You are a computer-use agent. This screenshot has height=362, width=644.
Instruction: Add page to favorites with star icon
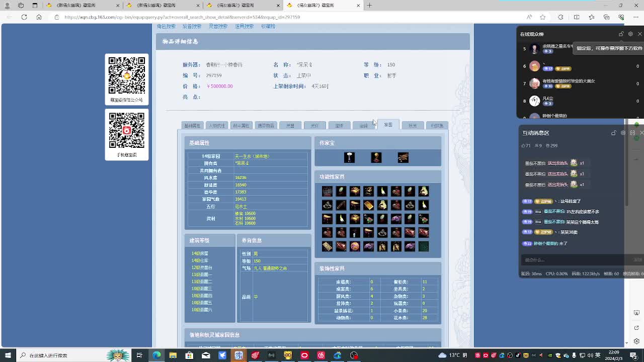click(542, 17)
